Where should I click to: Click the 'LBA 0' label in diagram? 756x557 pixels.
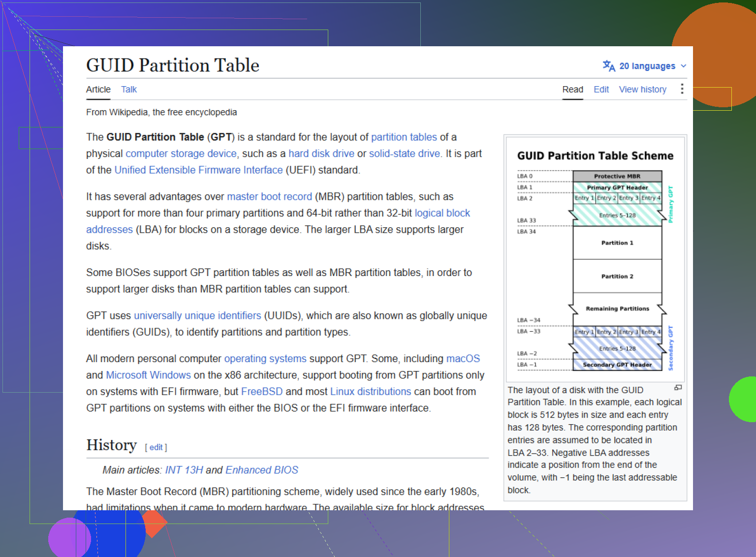(525, 176)
